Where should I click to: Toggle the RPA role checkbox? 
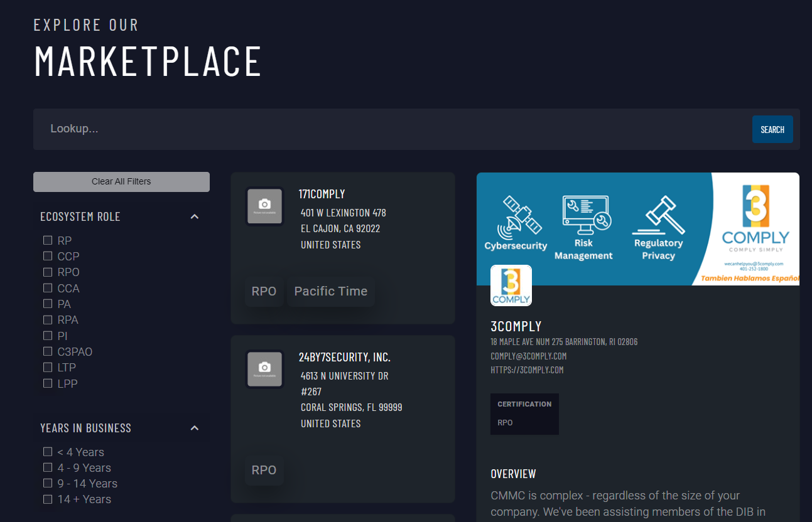coord(47,319)
